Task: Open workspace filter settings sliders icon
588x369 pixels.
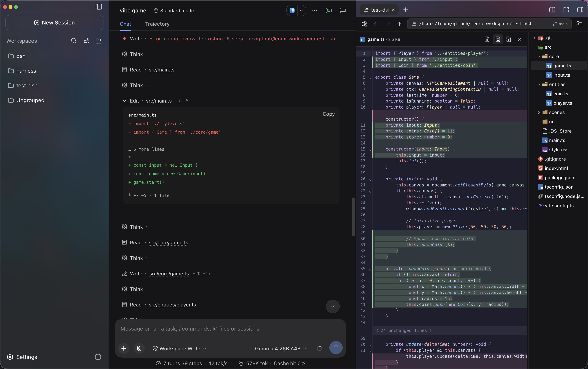Action: pyautogui.click(x=86, y=41)
